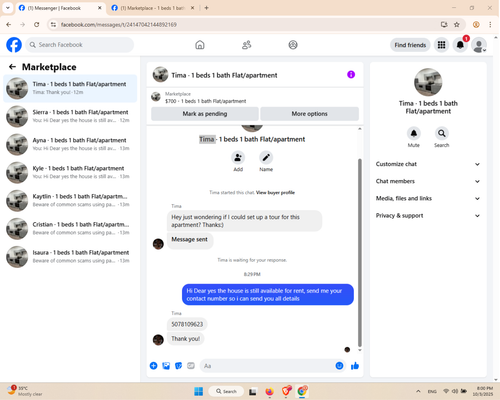Open the Friends icon in top navigation
The image size is (500, 400).
pos(246,45)
